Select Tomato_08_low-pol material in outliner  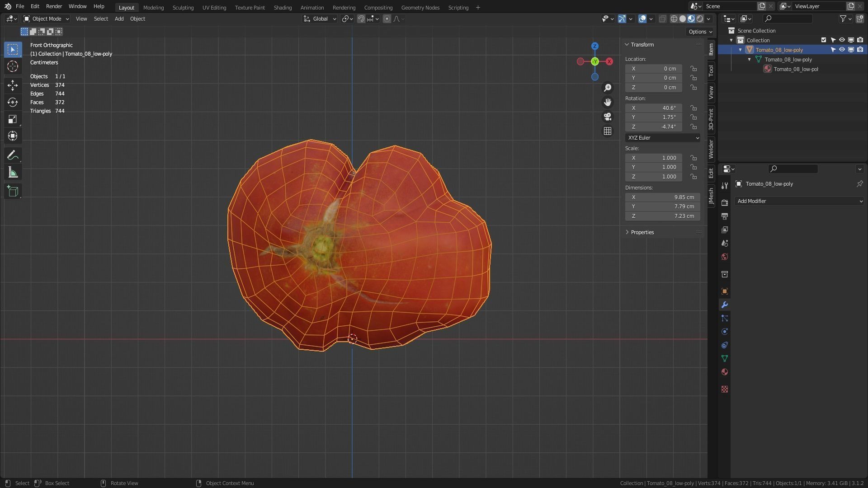point(796,69)
